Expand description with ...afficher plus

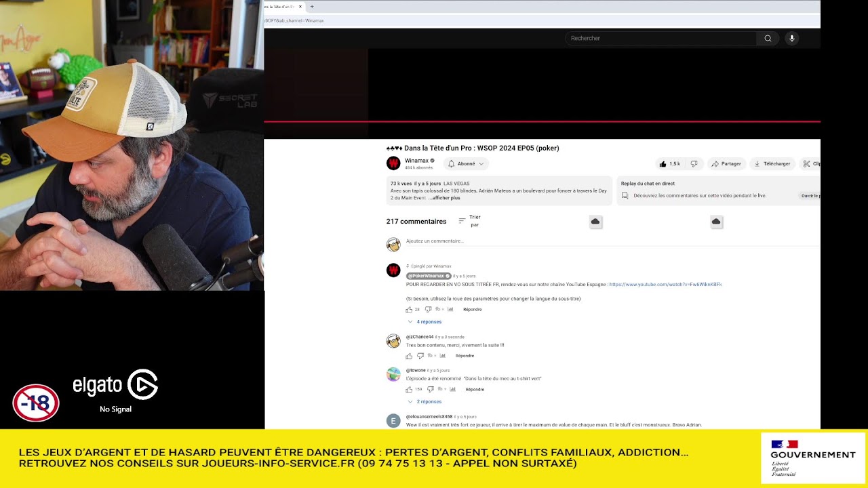444,198
